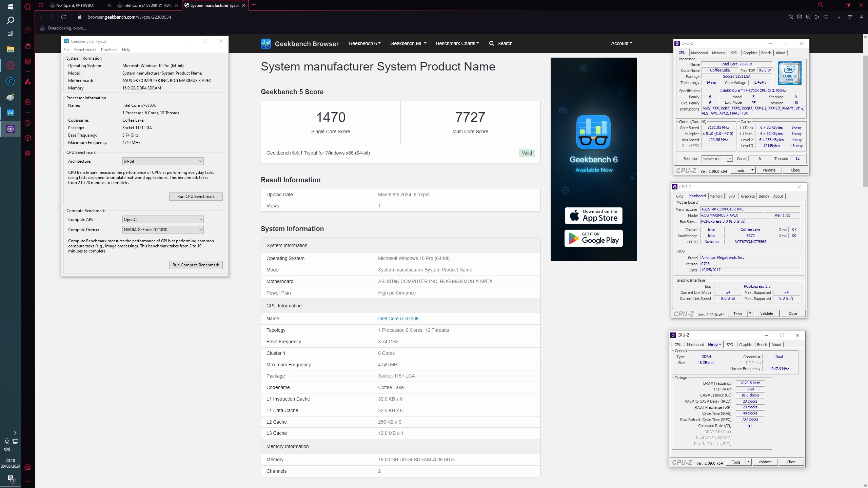Take a snapshot with the camera icon
This screenshot has width=868, height=488.
pos(800,17)
